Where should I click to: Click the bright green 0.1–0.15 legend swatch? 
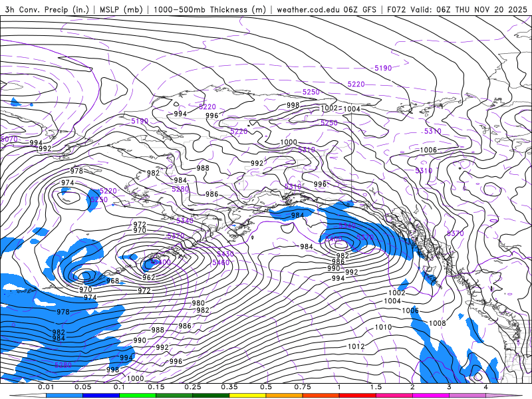(x=138, y=396)
